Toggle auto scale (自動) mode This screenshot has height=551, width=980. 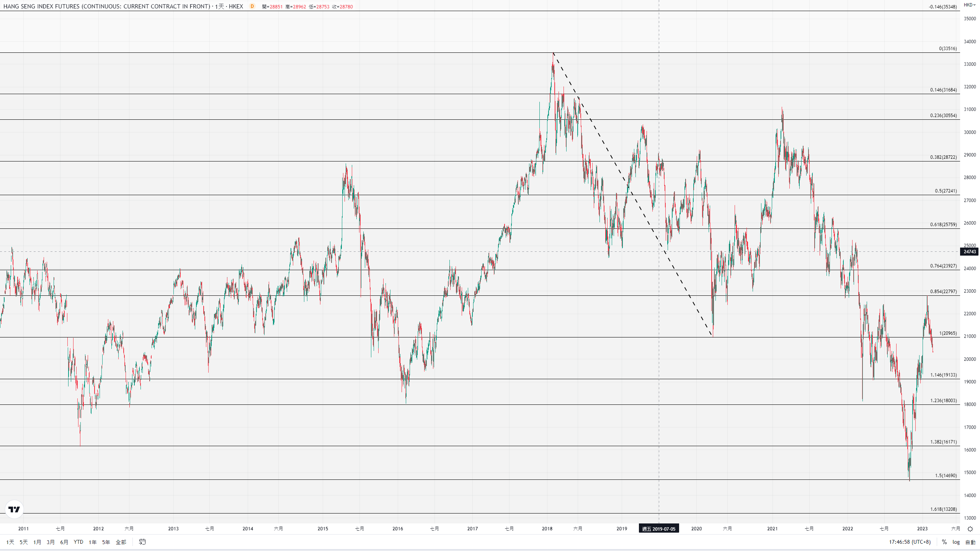point(970,542)
